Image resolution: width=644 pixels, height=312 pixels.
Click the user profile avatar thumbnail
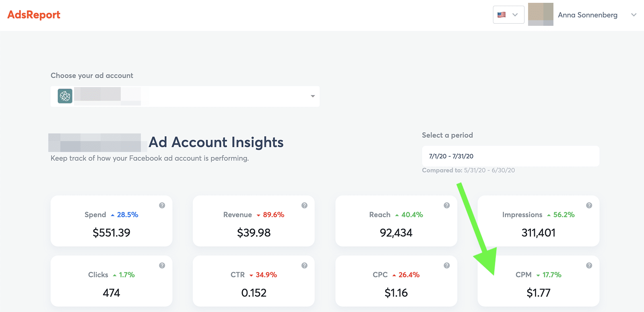coord(540,15)
